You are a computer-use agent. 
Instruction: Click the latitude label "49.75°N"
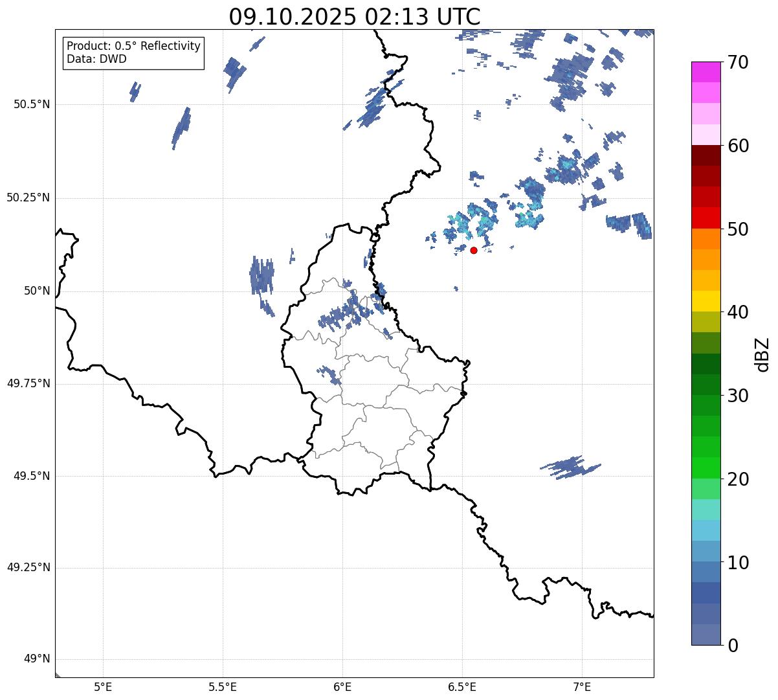(28, 383)
